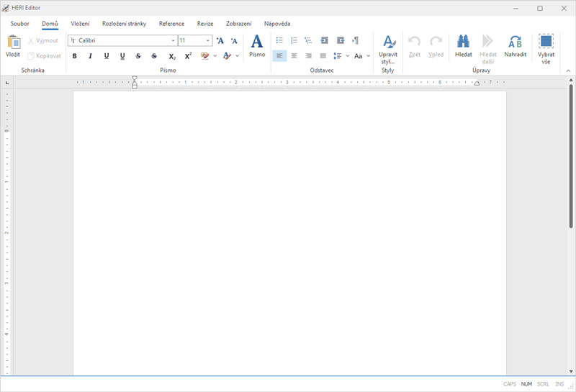Collapse the ribbon with the chevron
Viewport: 576px width, 392px height.
click(x=568, y=70)
